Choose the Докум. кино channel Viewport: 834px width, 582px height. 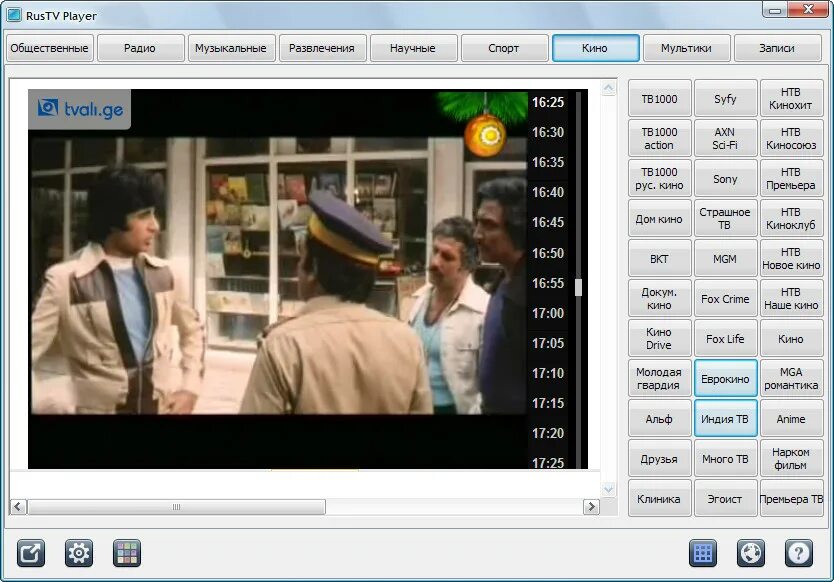click(x=660, y=298)
